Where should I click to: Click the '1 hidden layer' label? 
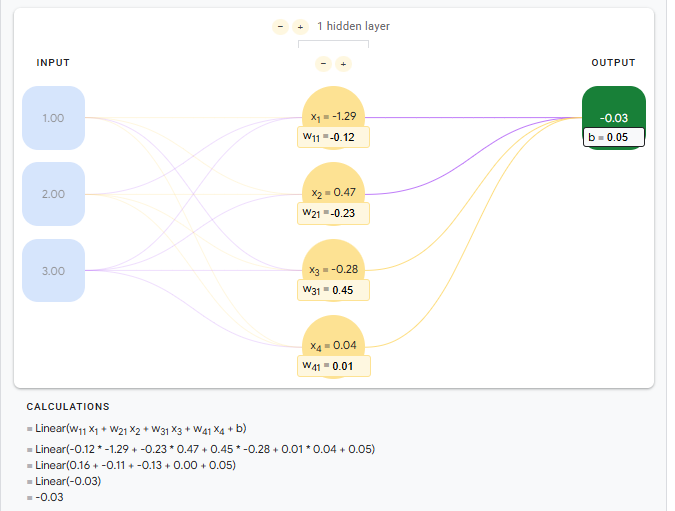pos(353,26)
